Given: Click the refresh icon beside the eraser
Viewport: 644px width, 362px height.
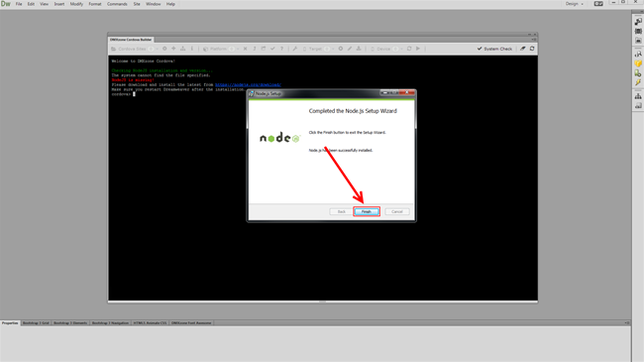Looking at the screenshot, I should point(532,49).
